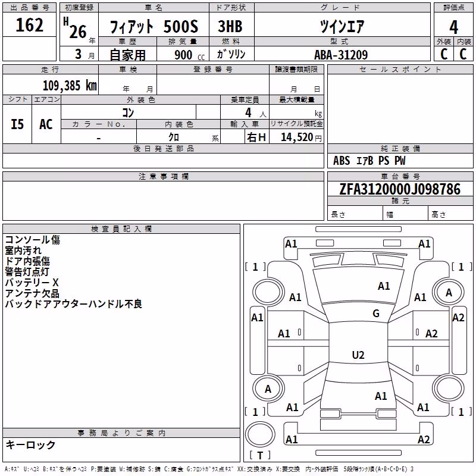Select the AC air conditioner value
Image resolution: width=476 pixels, height=476 pixels.
[46, 124]
